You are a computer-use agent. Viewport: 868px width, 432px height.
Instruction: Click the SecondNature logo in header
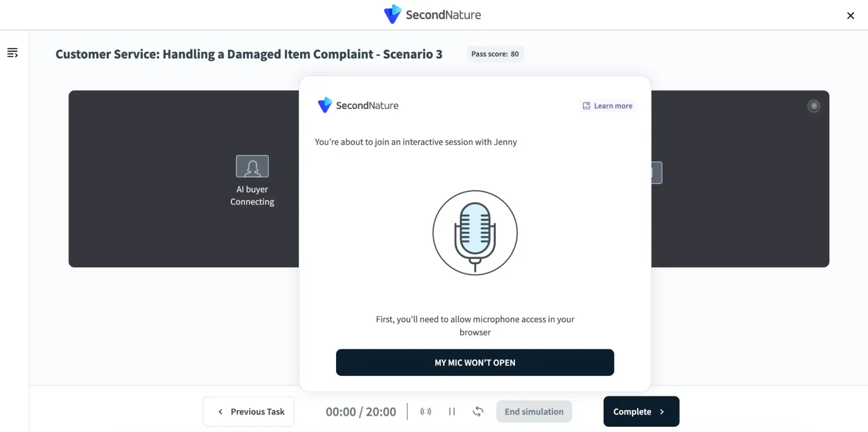coord(432,15)
